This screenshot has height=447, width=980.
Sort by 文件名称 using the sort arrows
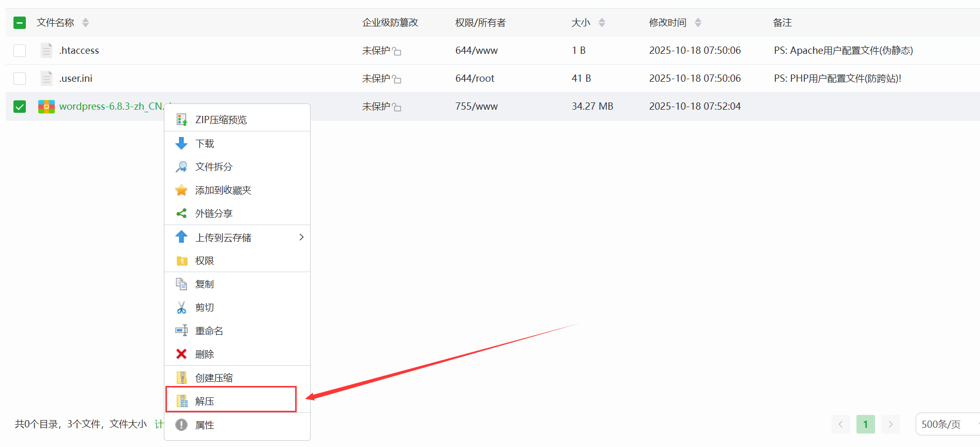86,23
